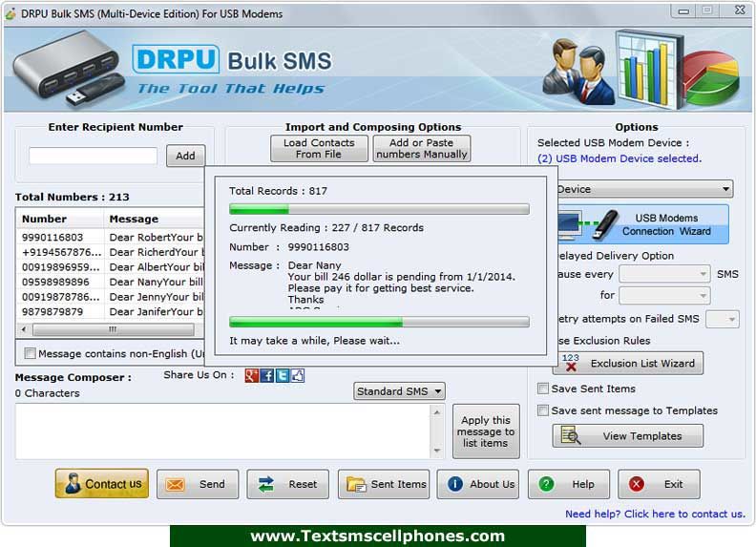Screen dimensions: 756x547
Task: Click the envelope icon on Send button
Action: [175, 484]
